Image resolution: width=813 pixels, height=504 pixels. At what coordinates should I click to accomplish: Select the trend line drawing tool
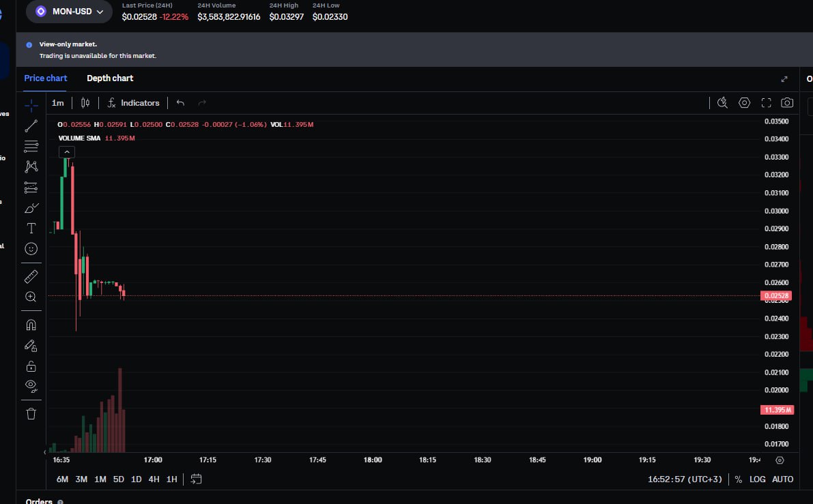tap(31, 126)
